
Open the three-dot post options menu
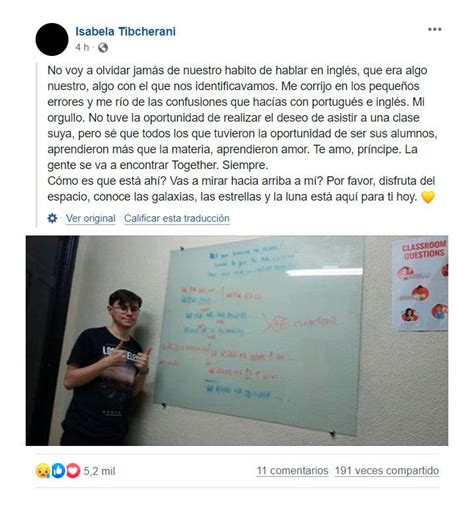(x=435, y=29)
